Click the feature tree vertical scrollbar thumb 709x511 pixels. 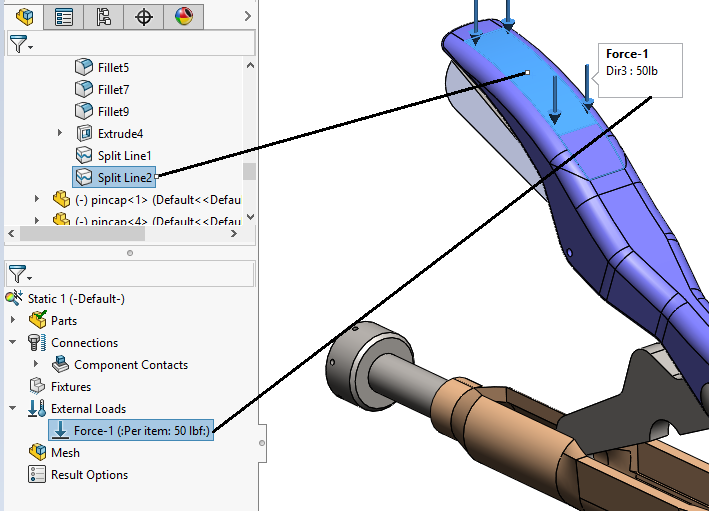coord(249,172)
